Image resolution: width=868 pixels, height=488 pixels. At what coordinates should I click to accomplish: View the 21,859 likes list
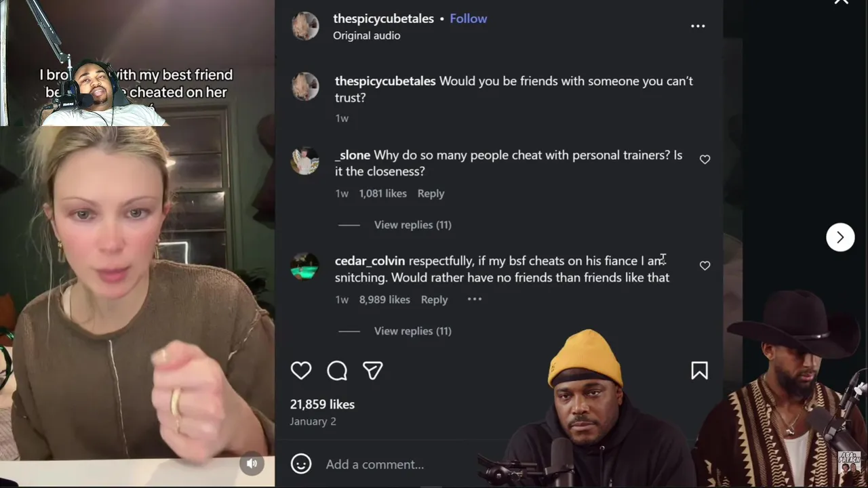point(322,404)
